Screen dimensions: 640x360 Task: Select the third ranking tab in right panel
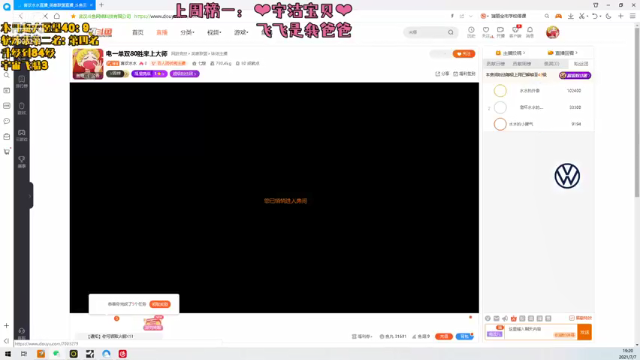(551, 64)
